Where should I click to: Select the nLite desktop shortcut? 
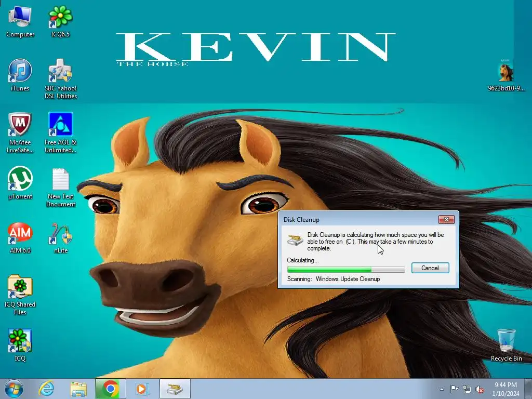(x=61, y=237)
